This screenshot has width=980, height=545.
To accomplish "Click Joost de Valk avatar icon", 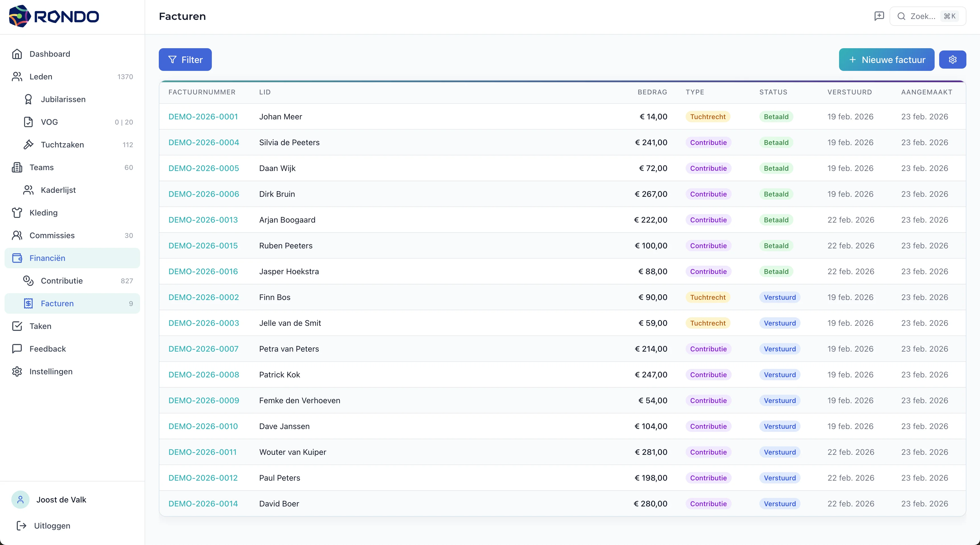I will 20,500.
